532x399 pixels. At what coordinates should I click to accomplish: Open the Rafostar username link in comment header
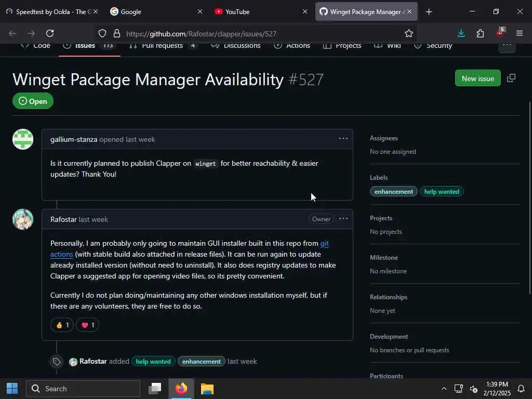coord(63,220)
